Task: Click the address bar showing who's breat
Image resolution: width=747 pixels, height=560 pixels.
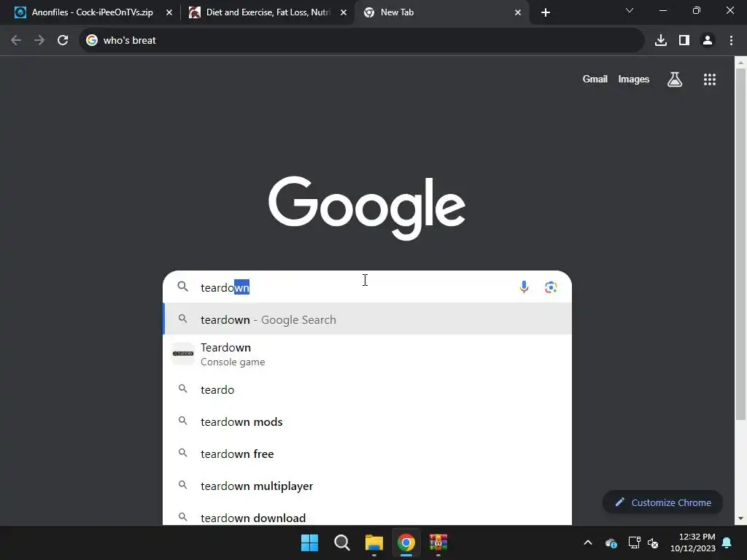Action: tap(362, 41)
